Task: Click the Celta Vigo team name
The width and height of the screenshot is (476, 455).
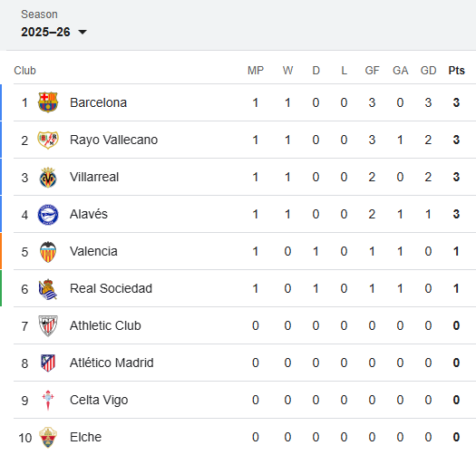Action: [99, 400]
